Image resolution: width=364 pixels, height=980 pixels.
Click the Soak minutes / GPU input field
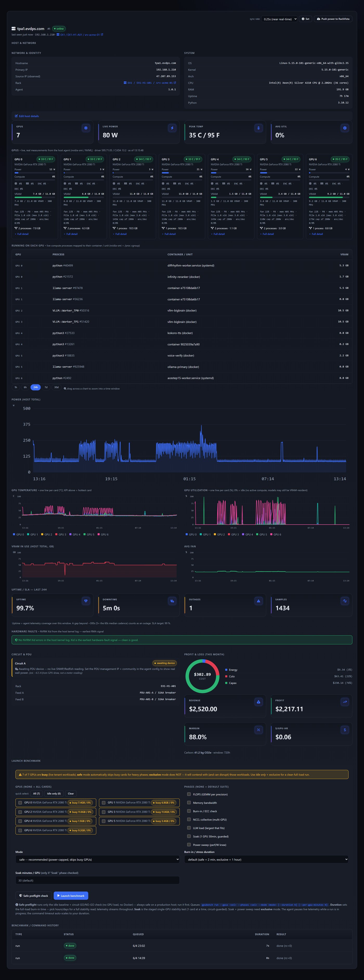click(97, 880)
